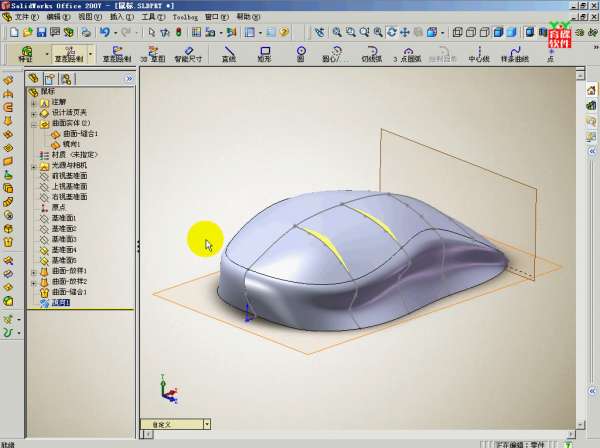Select the 矩形 rectangle sketch tool
This screenshot has width=600, height=448.
click(265, 54)
